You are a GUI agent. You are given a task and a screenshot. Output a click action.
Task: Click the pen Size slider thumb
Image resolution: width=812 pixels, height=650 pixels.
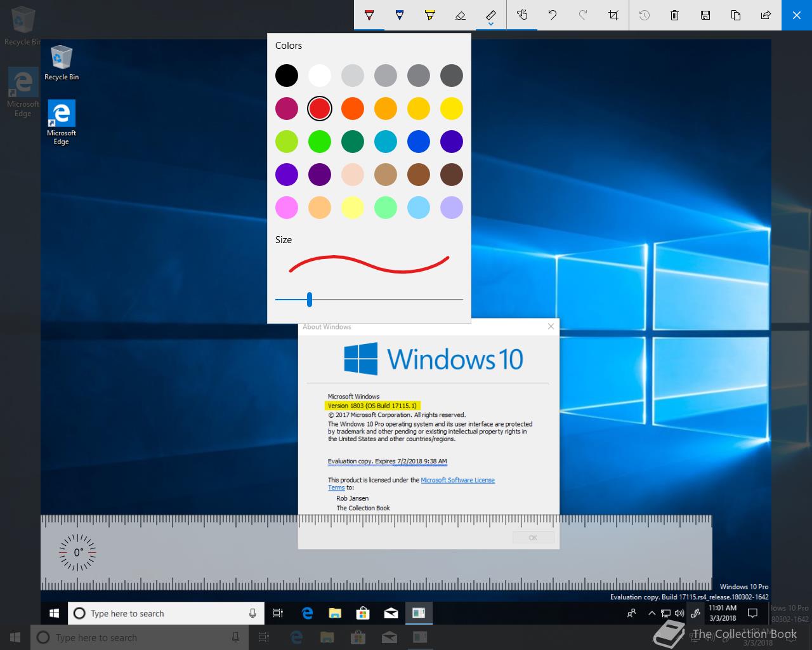[x=310, y=299]
